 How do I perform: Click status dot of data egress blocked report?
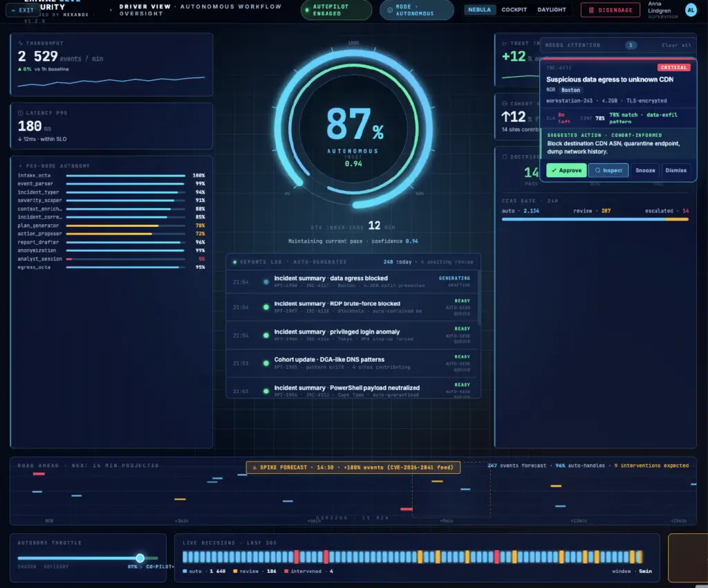266,282
